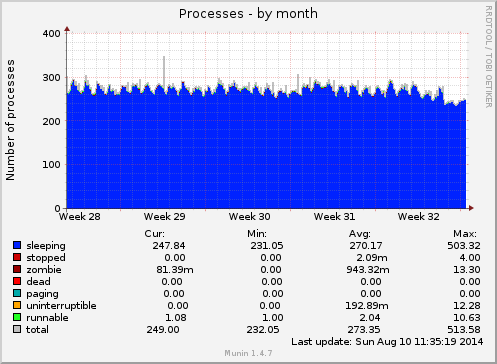Click the 300 y-axis value

point(51,78)
